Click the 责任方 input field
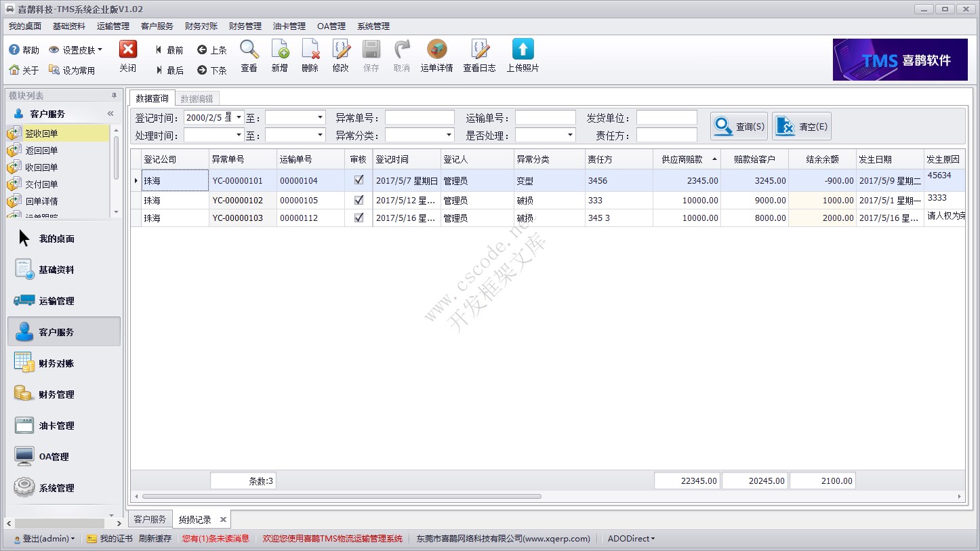This screenshot has height=551, width=980. (x=666, y=135)
